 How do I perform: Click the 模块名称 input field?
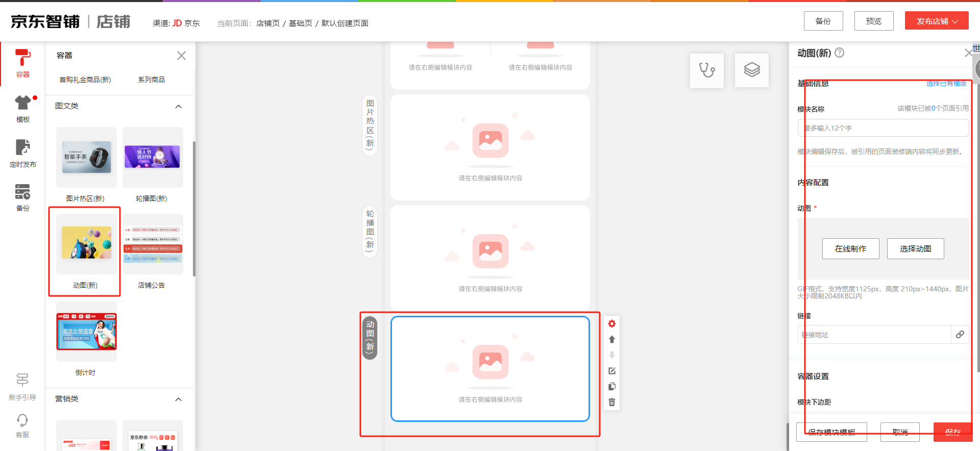tap(883, 128)
